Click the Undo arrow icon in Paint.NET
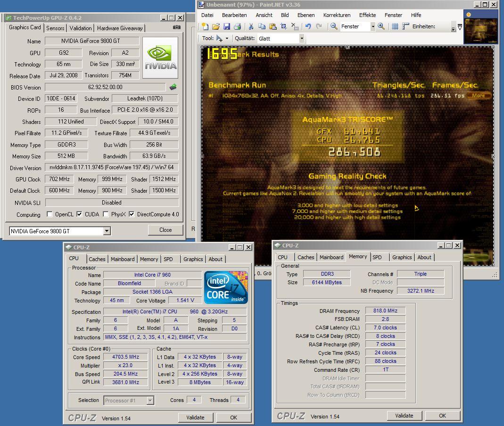Screen dimensions: 504x426 coord(308,27)
